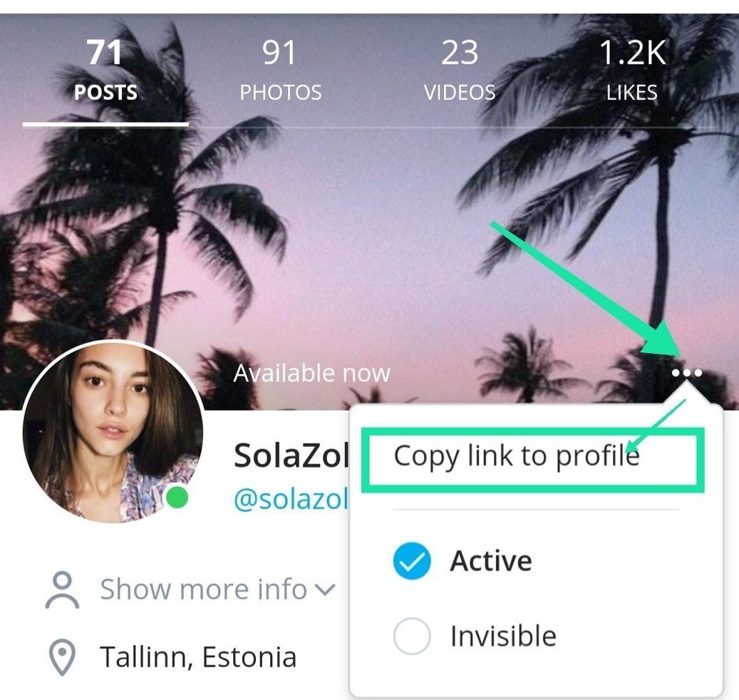
Task: Click the Tallinn, Estonia location text
Action: tap(198, 657)
